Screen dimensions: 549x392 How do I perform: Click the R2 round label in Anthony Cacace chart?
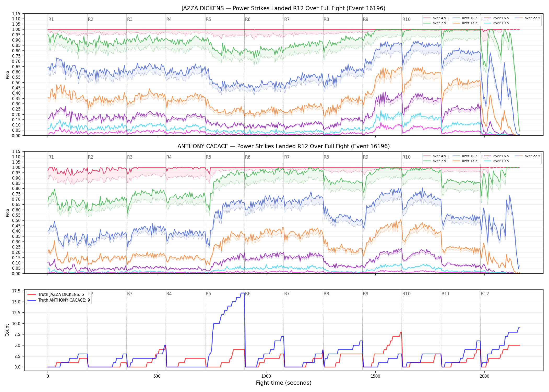(90, 157)
